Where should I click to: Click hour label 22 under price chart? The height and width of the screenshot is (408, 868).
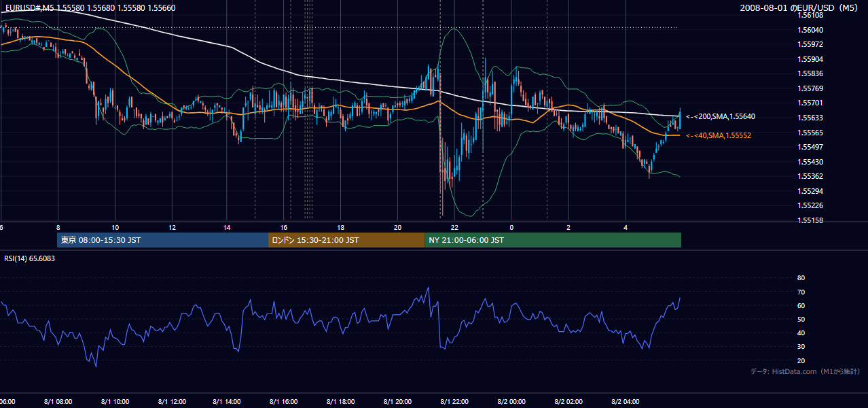tap(454, 227)
